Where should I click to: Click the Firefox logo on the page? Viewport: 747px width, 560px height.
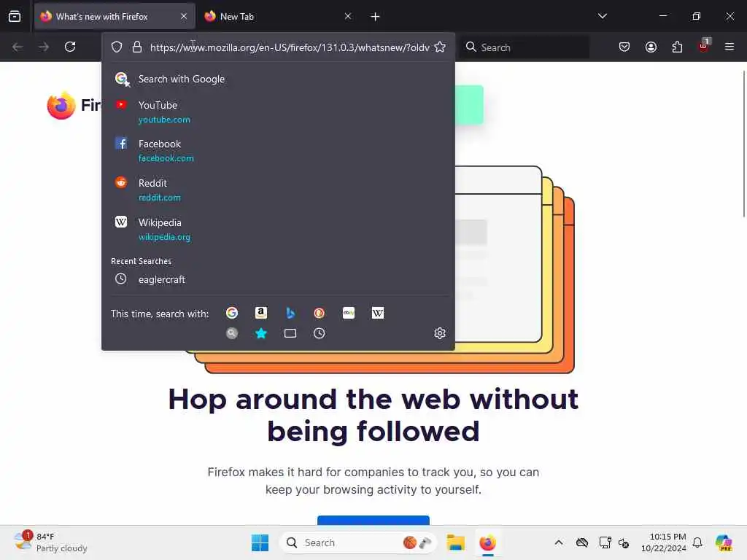coord(61,105)
